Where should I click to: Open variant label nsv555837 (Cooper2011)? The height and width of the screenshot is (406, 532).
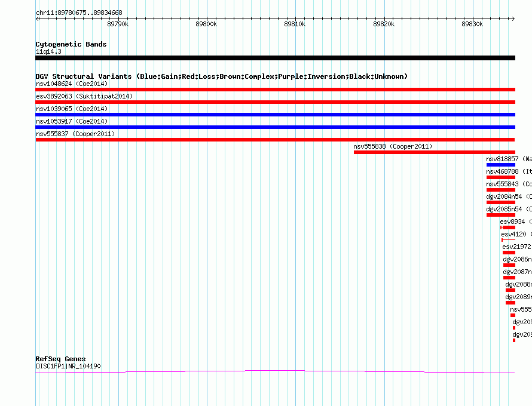coord(75,134)
